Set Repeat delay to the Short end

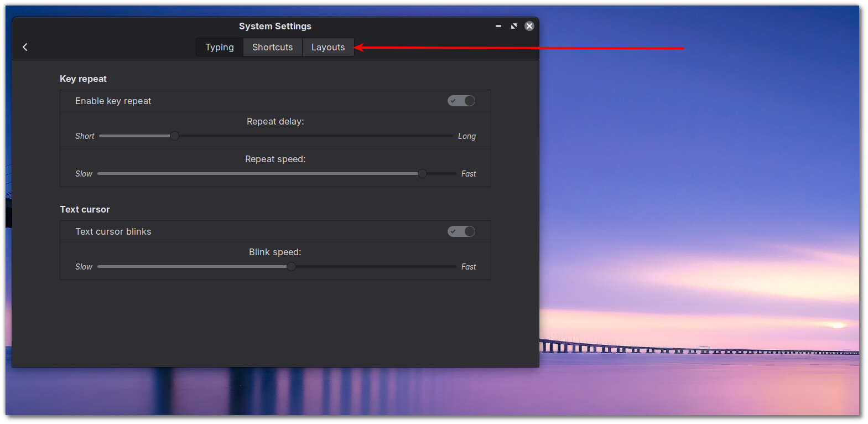102,136
